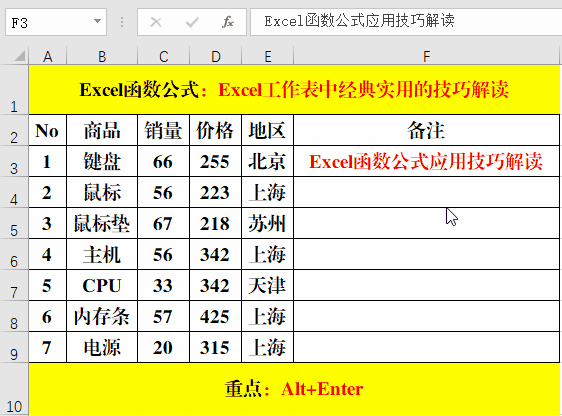The image size is (562, 416).
Task: Click the 销量 header cell
Action: [163, 130]
